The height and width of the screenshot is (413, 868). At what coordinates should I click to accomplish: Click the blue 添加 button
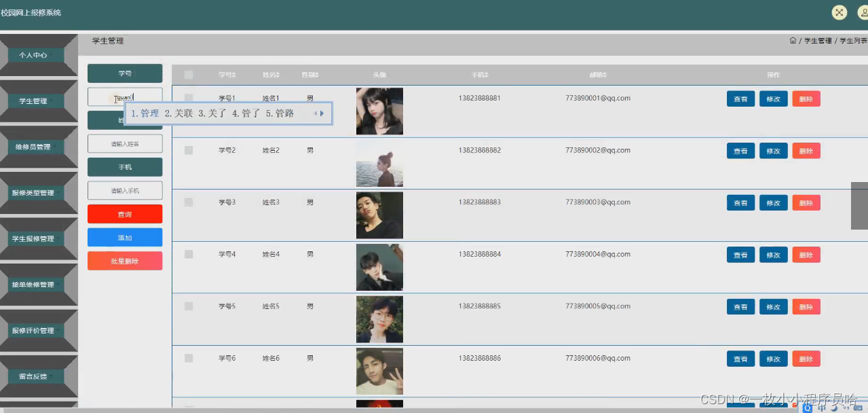pyautogui.click(x=125, y=238)
